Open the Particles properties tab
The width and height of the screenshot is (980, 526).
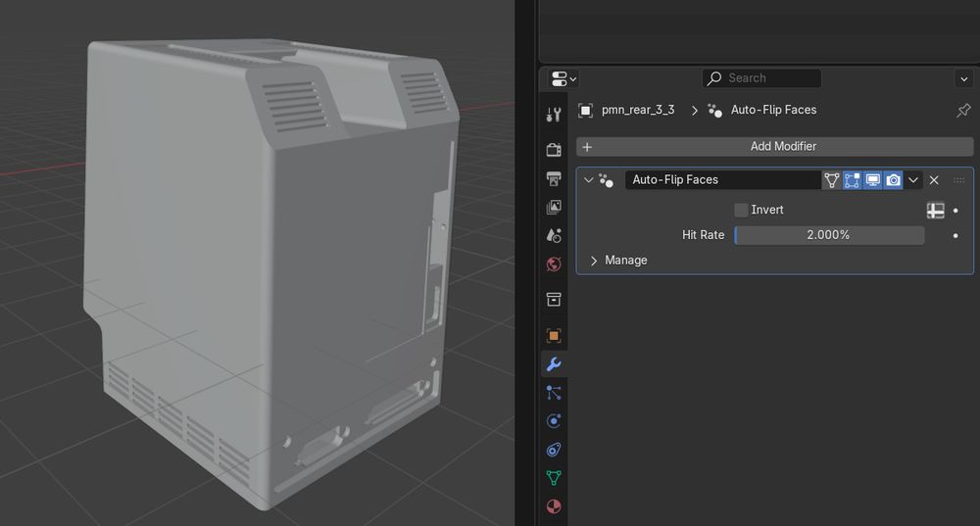(554, 393)
